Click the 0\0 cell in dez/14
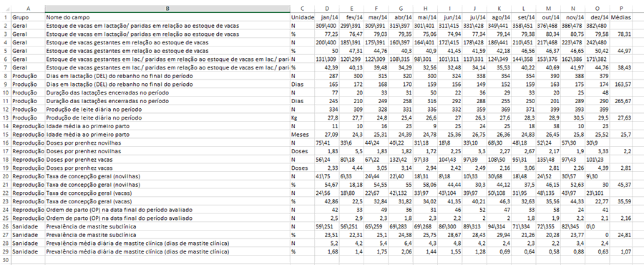The image size is (644, 265). tap(597, 226)
